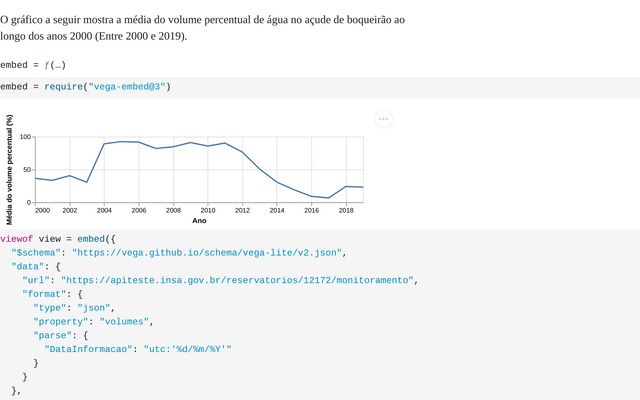
Task: Click the "property": "volumes" code line
Action: (x=92, y=322)
